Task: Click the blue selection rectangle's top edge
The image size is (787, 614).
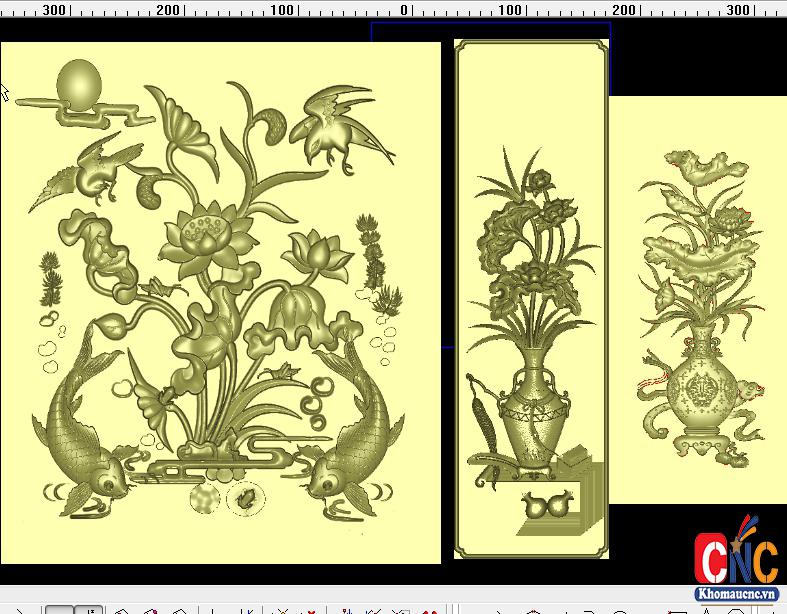Action: [490, 23]
